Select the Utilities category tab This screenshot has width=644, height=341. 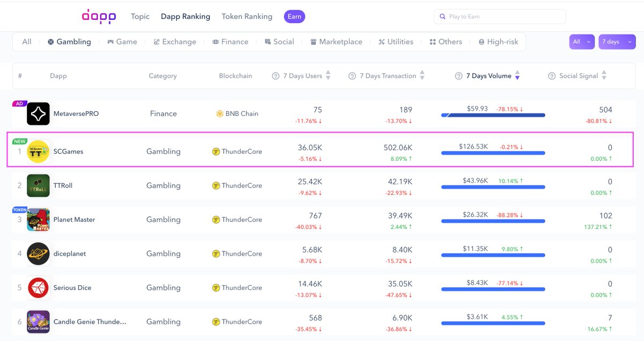pos(396,42)
